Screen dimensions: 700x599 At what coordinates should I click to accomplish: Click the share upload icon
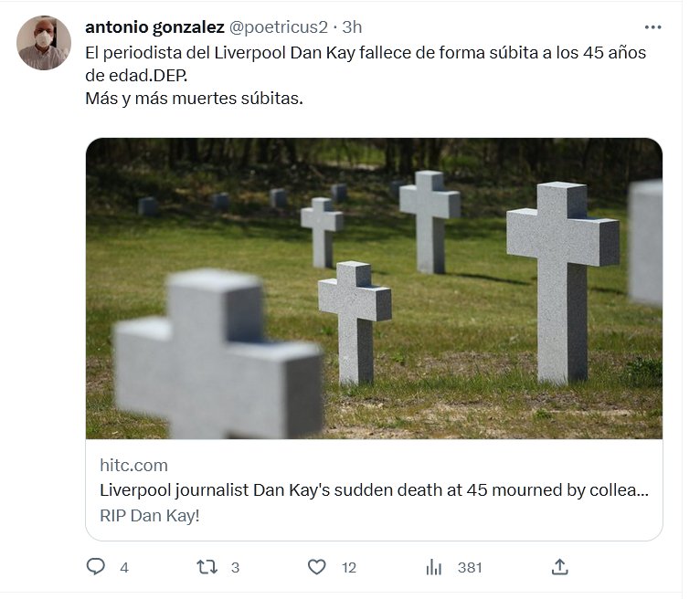[560, 567]
